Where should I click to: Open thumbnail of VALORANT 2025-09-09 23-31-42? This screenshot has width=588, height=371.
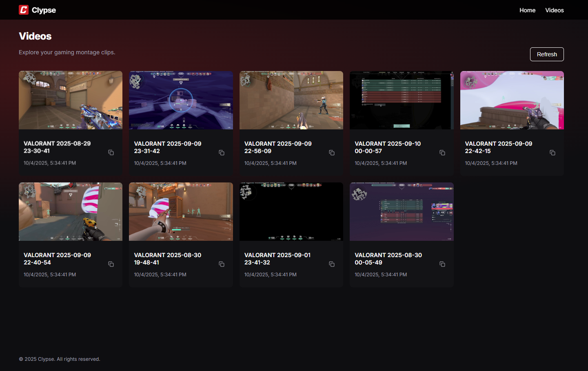181,100
